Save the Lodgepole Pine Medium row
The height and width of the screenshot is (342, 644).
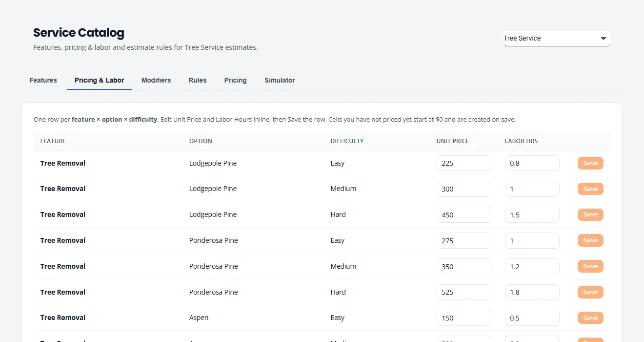590,189
